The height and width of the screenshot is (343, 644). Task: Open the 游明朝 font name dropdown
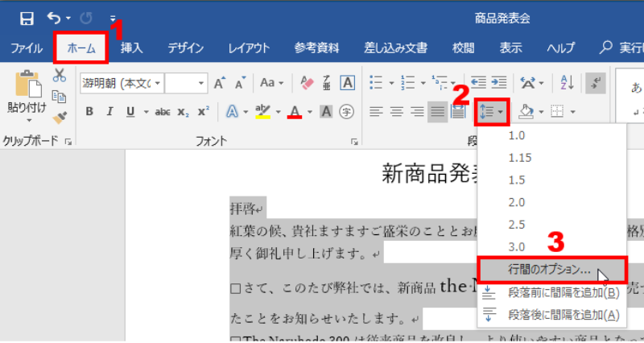(x=158, y=84)
